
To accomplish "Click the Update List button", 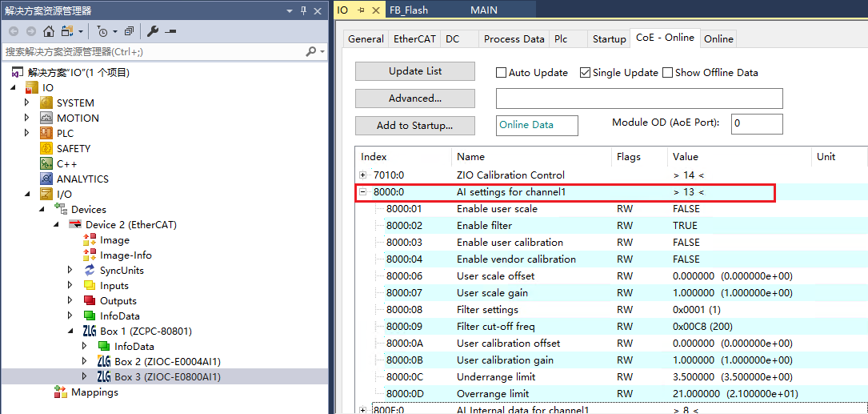I will coord(415,71).
